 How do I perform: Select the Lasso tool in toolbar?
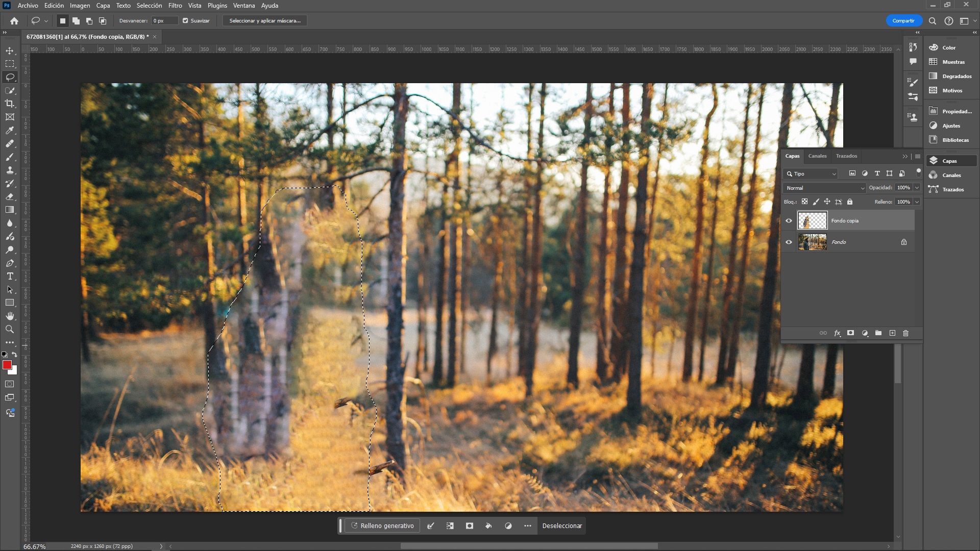coord(10,77)
